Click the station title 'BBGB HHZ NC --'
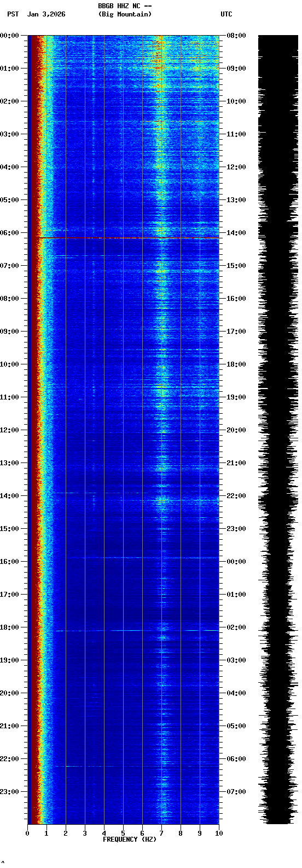Screen dimensions: 302x868 125,6
